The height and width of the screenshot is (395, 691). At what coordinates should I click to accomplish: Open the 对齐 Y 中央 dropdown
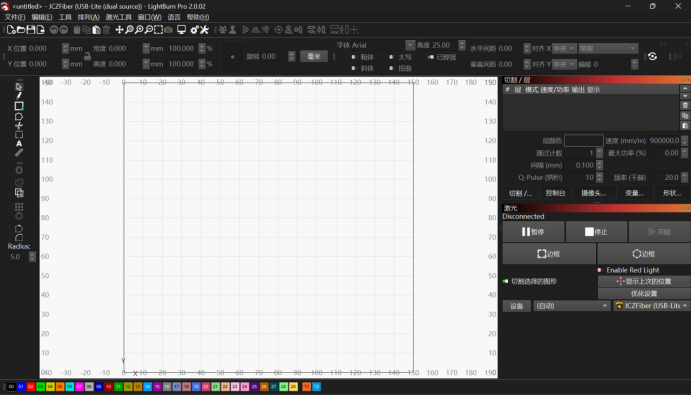click(x=564, y=64)
